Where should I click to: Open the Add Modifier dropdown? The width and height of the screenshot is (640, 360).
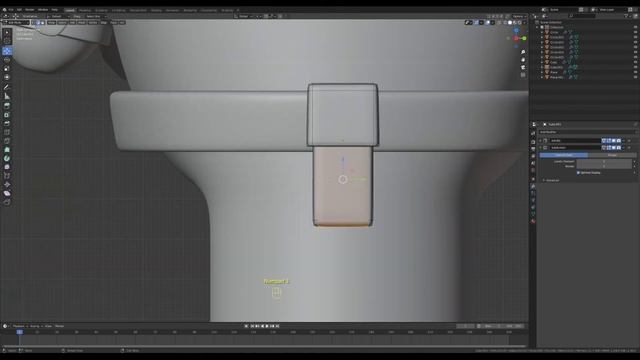click(x=587, y=132)
